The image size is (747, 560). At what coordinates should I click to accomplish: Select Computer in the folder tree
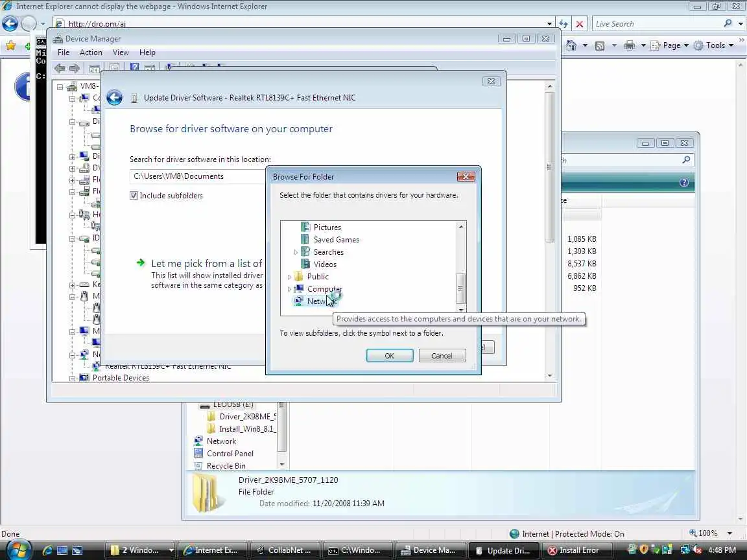(324, 288)
